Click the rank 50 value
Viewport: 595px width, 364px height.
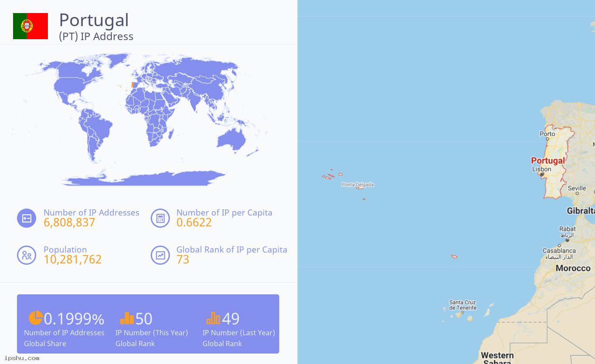pyautogui.click(x=144, y=319)
